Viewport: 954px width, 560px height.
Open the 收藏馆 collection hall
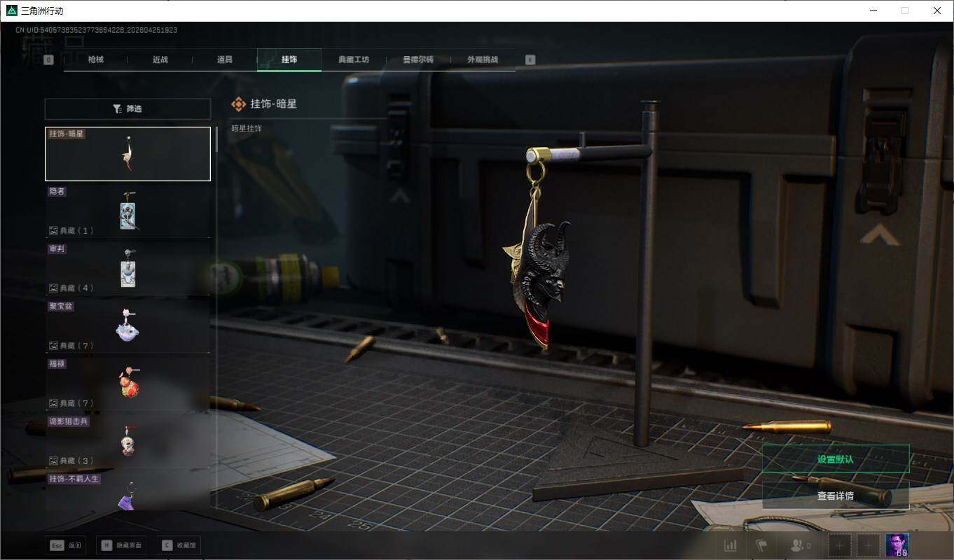(x=179, y=545)
